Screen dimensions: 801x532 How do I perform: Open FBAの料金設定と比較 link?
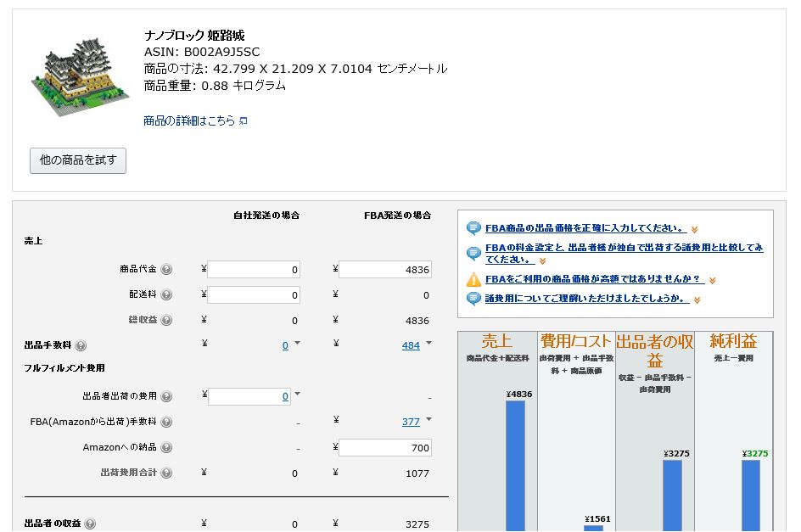pos(624,253)
